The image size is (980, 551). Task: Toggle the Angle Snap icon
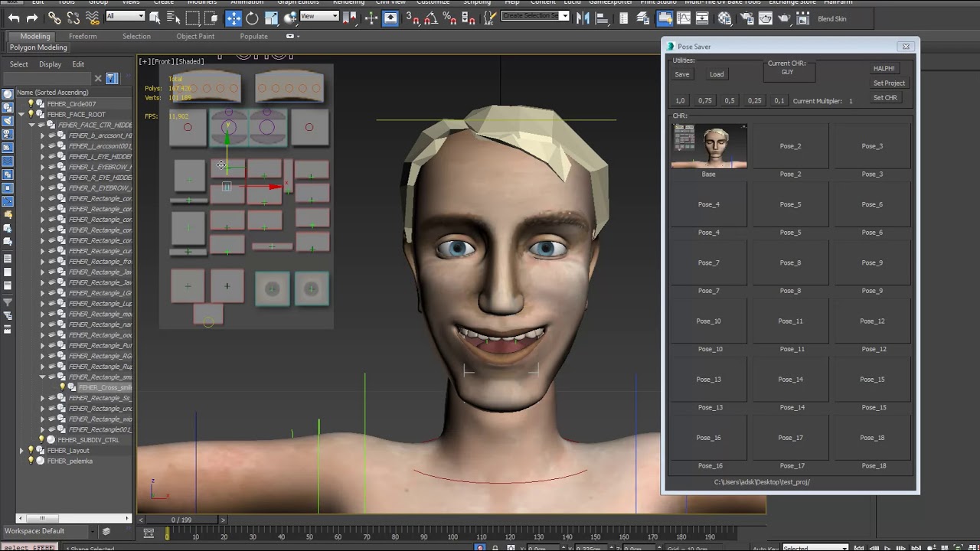(430, 18)
